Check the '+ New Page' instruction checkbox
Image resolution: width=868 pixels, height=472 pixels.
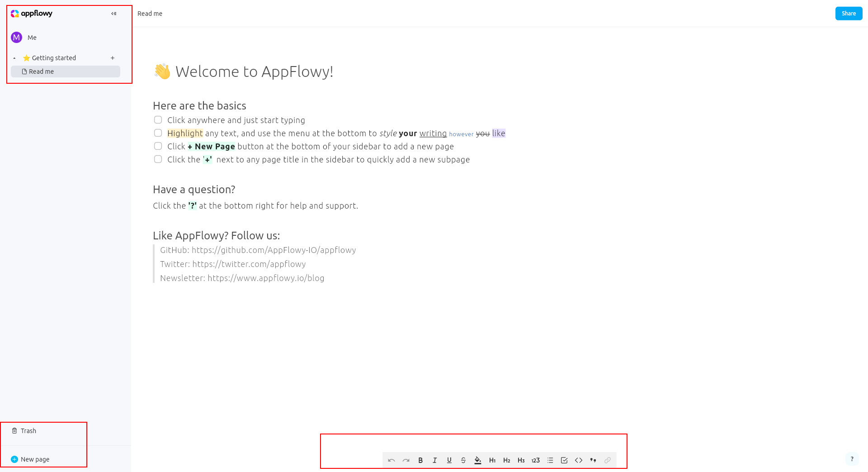pyautogui.click(x=158, y=146)
